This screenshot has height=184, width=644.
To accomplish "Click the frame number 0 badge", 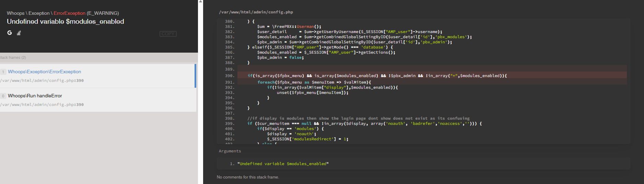I will click(3, 96).
